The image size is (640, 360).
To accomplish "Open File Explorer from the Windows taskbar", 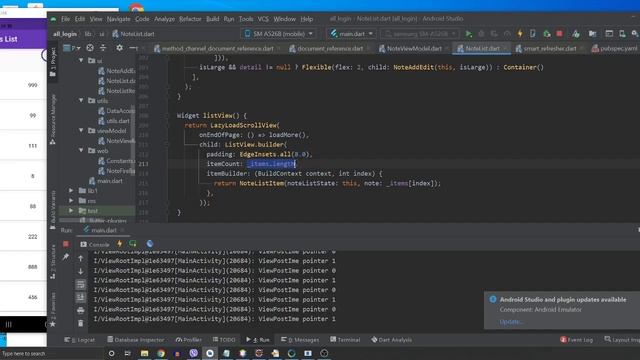I will [144, 353].
